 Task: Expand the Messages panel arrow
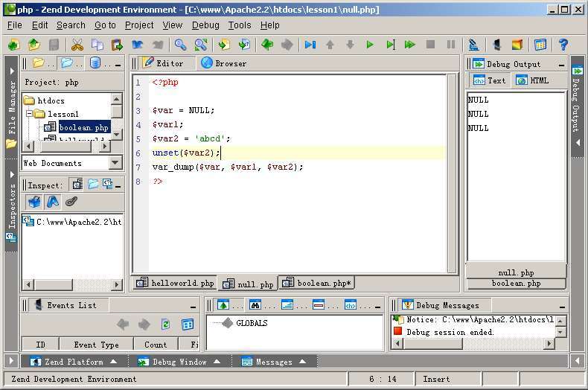pos(303,362)
